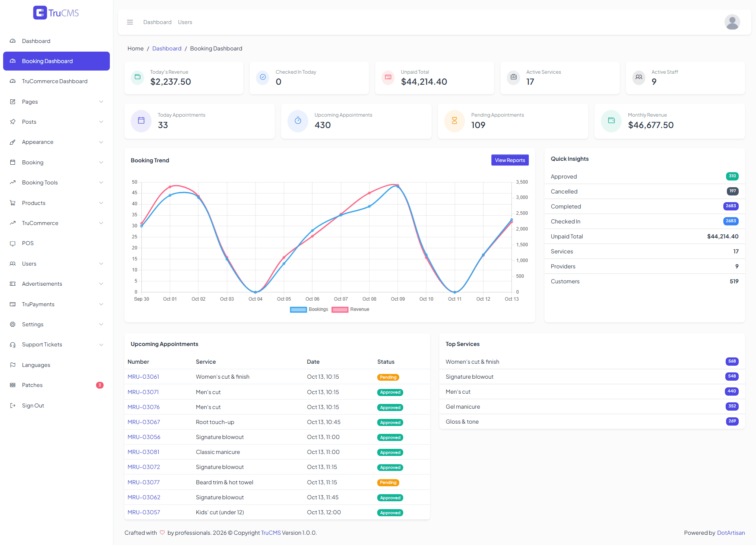Open appointment MRU-03077
Viewport: 756px width, 545px height.
click(144, 482)
